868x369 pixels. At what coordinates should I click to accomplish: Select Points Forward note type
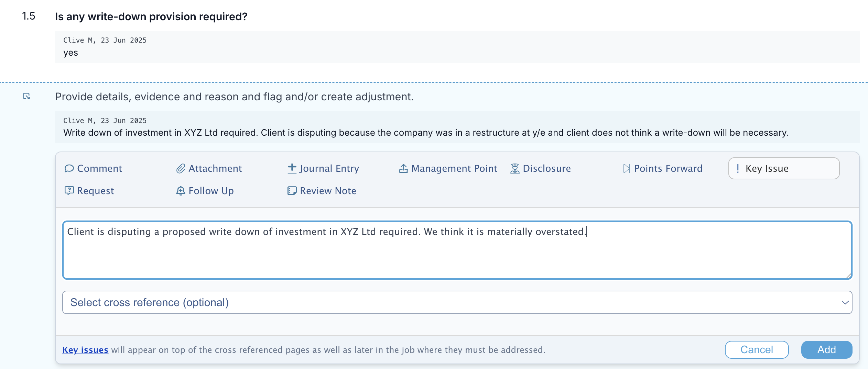[663, 168]
